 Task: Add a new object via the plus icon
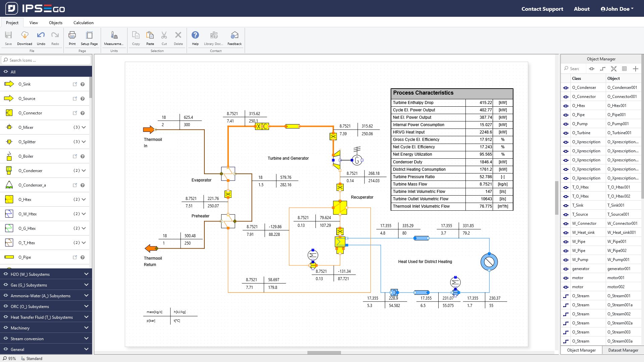[x=636, y=68]
